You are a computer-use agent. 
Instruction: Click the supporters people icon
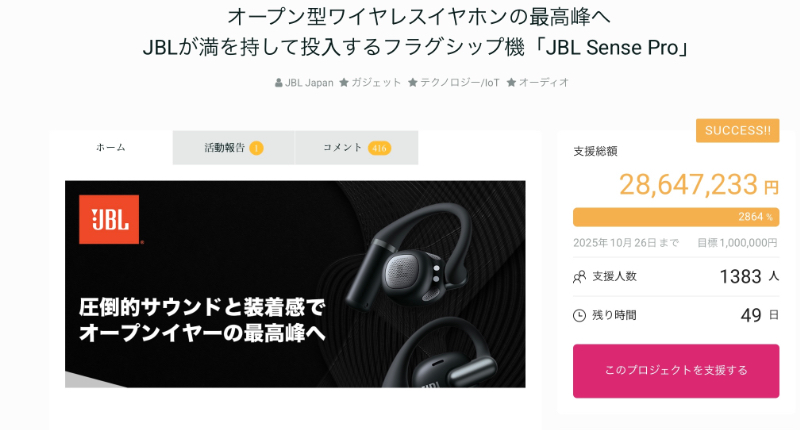coord(580,277)
